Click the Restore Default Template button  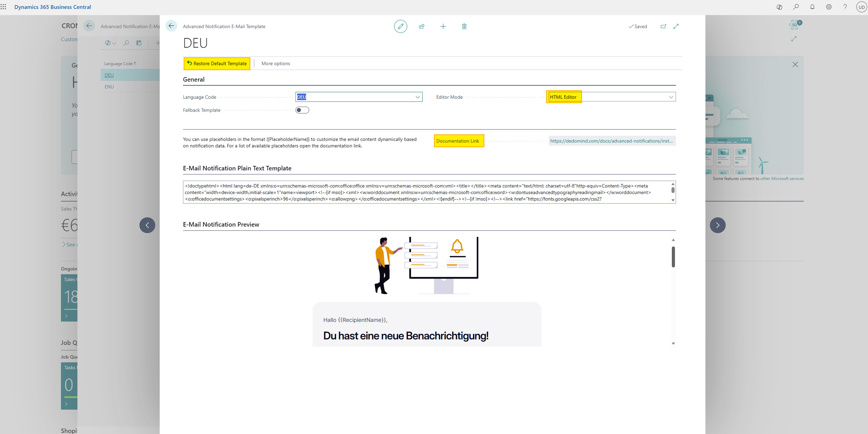click(216, 64)
